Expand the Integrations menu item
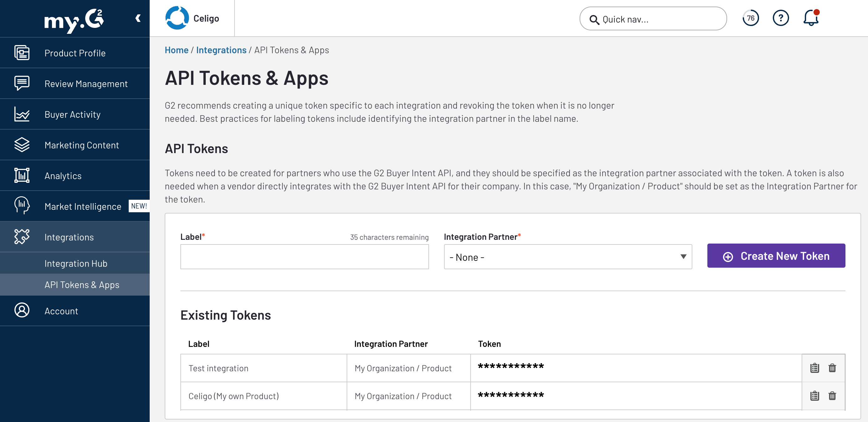 pos(75,237)
